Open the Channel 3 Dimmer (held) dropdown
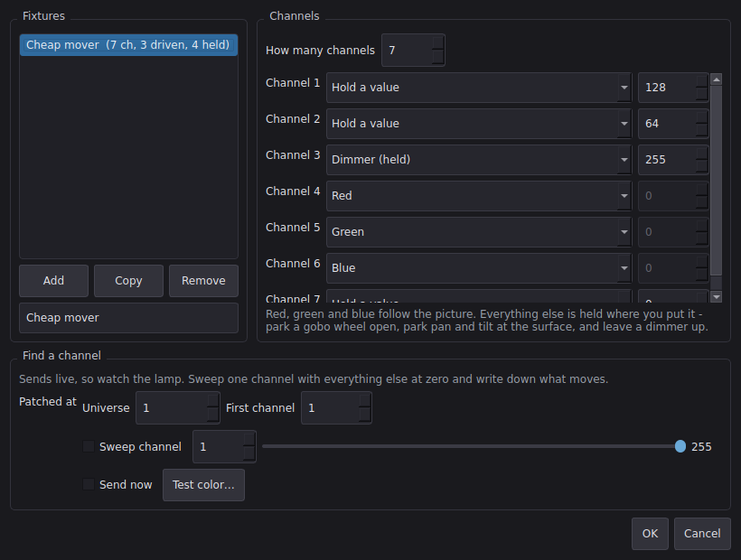This screenshot has width=741, height=560. 479,160
